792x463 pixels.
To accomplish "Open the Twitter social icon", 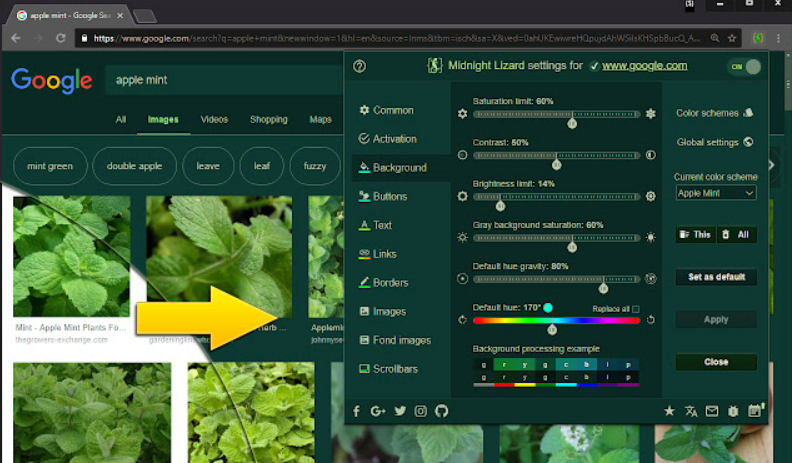I will [x=400, y=411].
